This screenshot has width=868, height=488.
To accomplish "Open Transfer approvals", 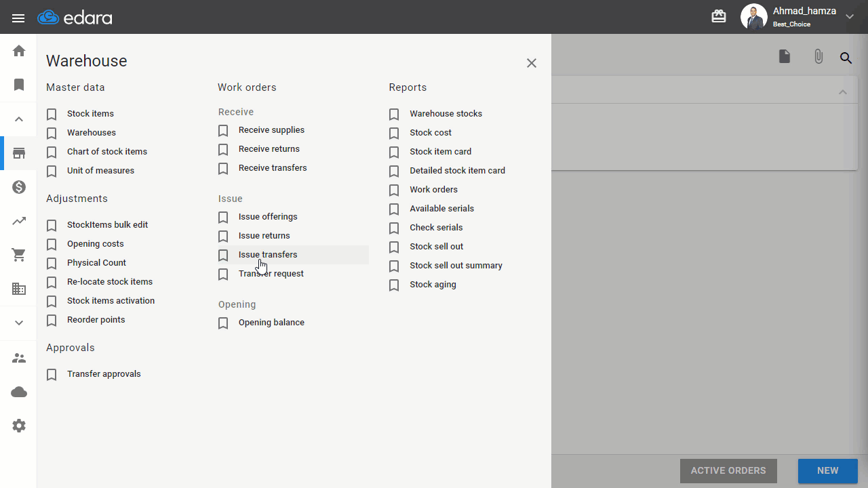I will point(104,374).
